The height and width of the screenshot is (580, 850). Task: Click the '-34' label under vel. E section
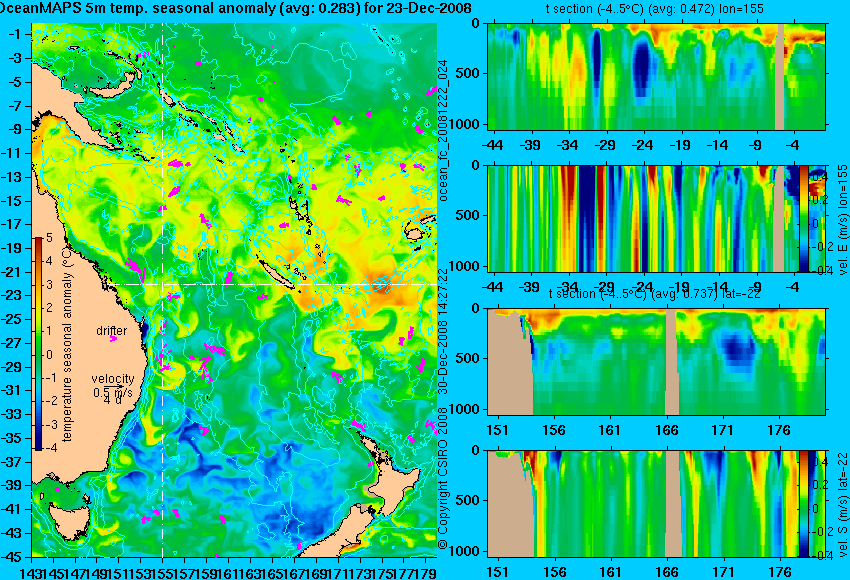pyautogui.click(x=567, y=287)
